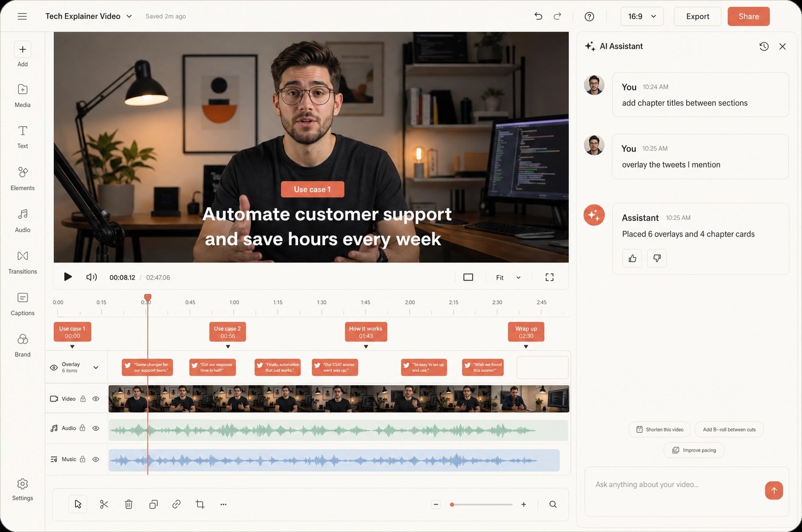Screen dimensions: 802x532
Task: Give thumbs down to assistant reply
Action: [656, 258]
